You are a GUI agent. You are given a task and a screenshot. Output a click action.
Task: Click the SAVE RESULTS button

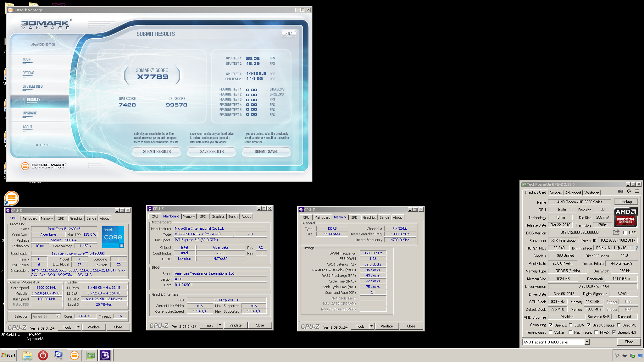coord(212,151)
